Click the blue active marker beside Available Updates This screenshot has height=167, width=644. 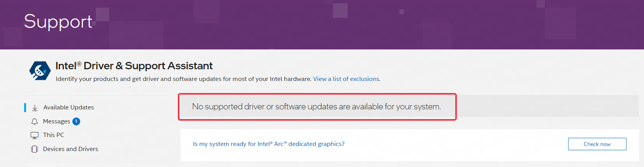25,107
